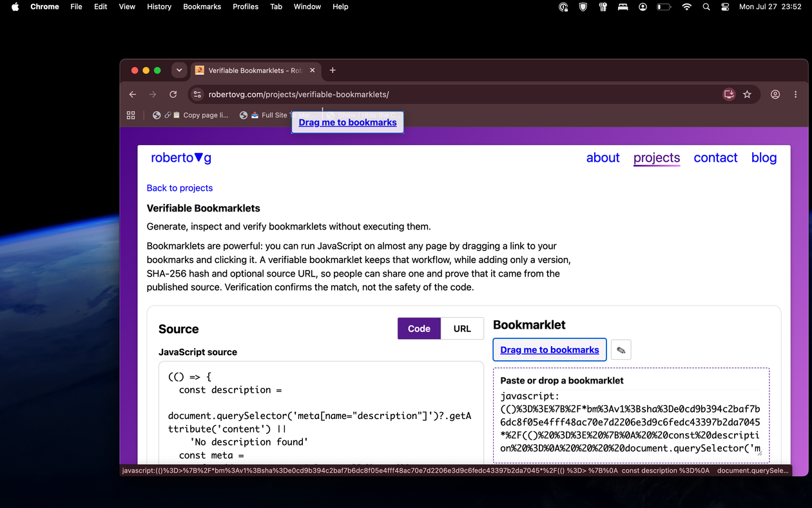Select the Verifiable Bookmarklets tab
The width and height of the screenshot is (812, 508).
click(255, 70)
